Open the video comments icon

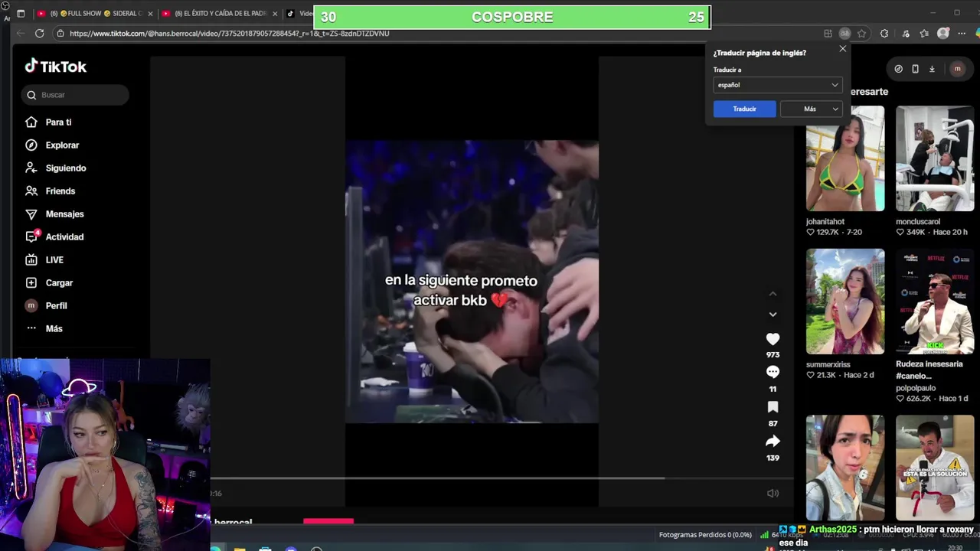[x=773, y=372]
